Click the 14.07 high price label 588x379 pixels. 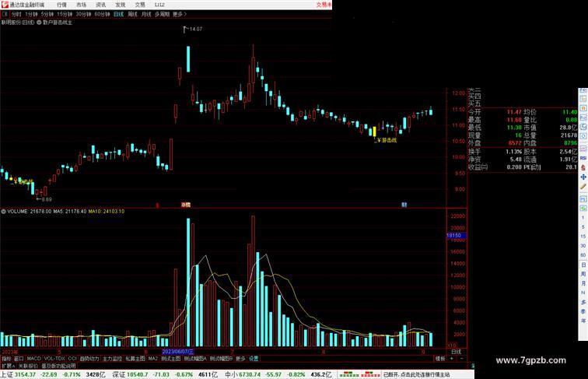coord(195,29)
